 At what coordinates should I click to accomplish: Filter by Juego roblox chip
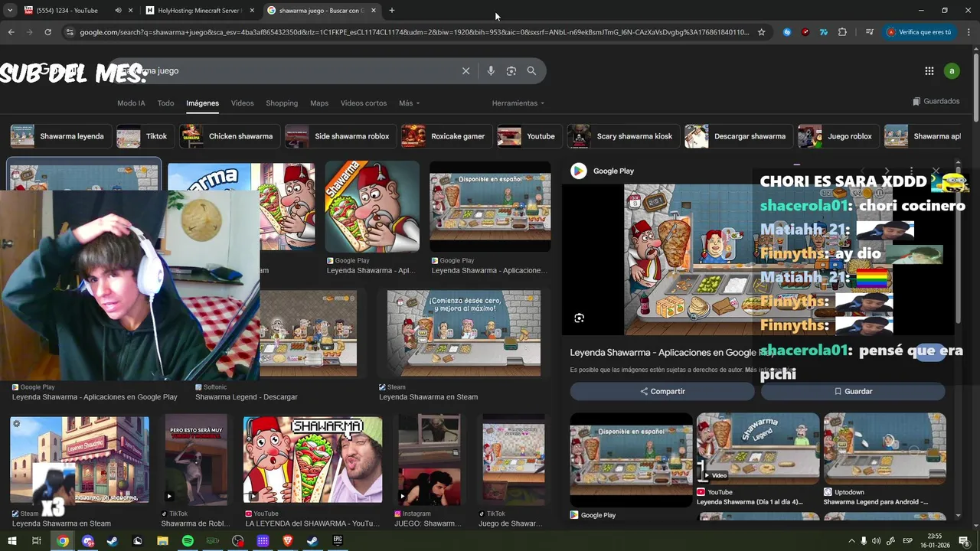(x=838, y=136)
